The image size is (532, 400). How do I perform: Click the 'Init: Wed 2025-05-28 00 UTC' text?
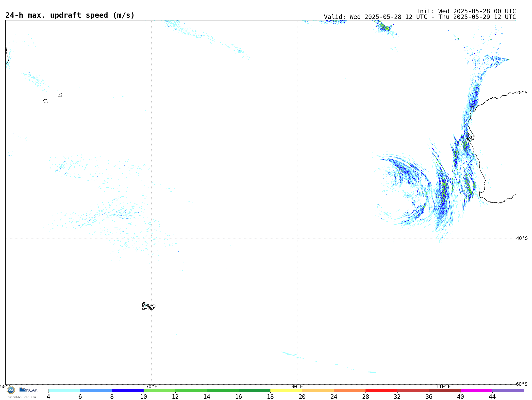point(466,11)
